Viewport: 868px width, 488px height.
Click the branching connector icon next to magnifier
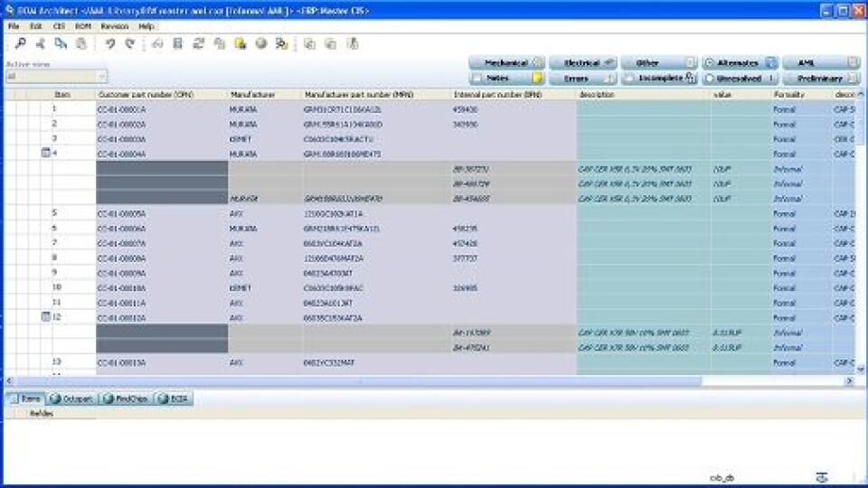pos(41,43)
